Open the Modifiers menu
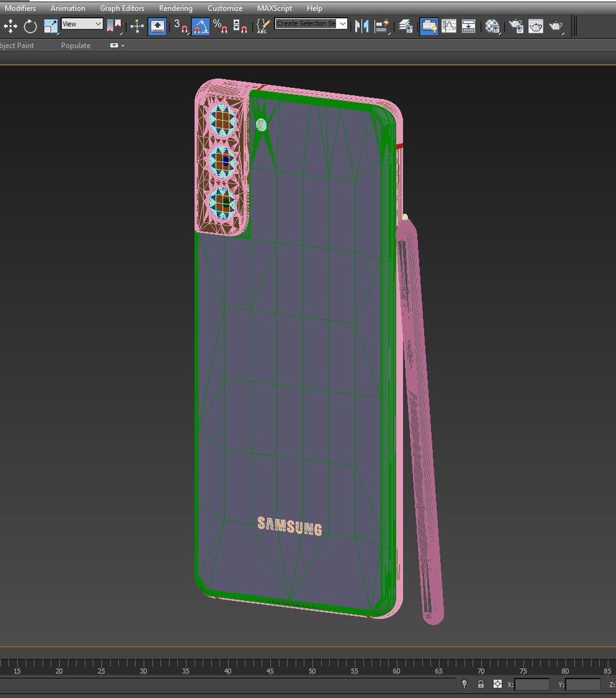 click(20, 8)
